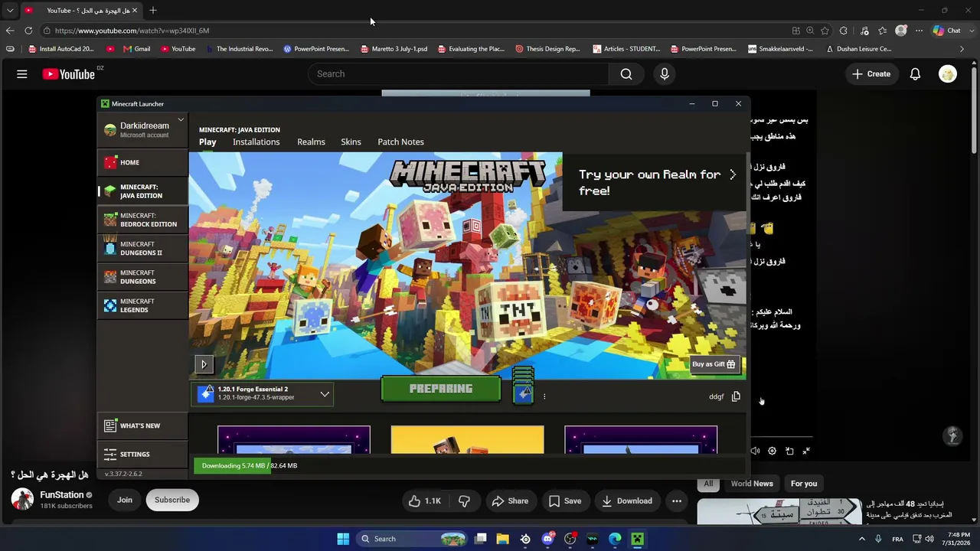
Task: Switch to the Realms tab
Action: [311, 142]
